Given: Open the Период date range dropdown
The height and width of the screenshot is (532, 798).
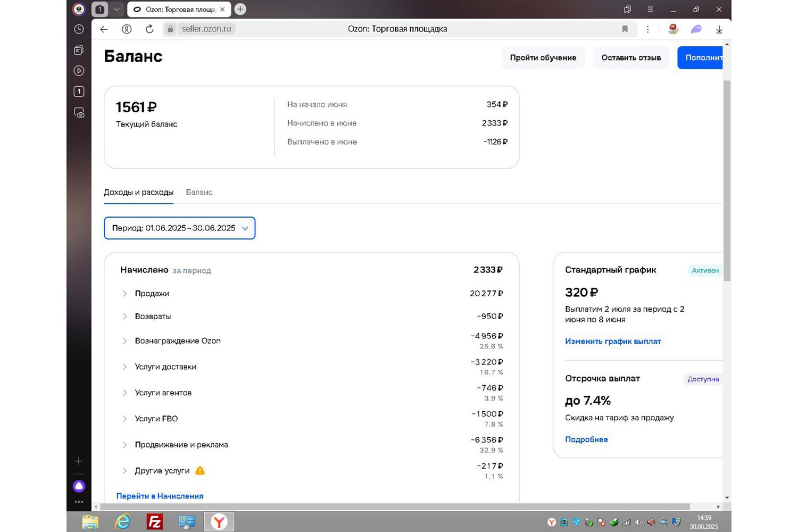Looking at the screenshot, I should 180,228.
